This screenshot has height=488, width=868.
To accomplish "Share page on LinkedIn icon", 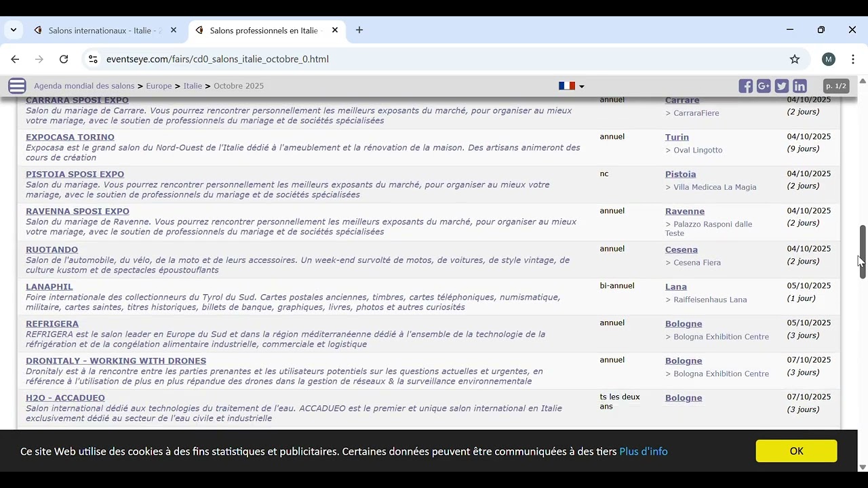I will pyautogui.click(x=800, y=86).
